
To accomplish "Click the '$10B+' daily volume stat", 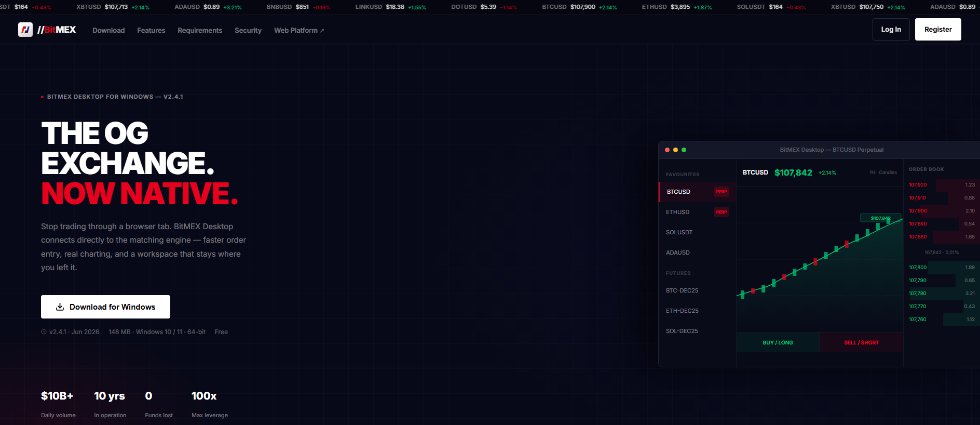I will 57,396.
